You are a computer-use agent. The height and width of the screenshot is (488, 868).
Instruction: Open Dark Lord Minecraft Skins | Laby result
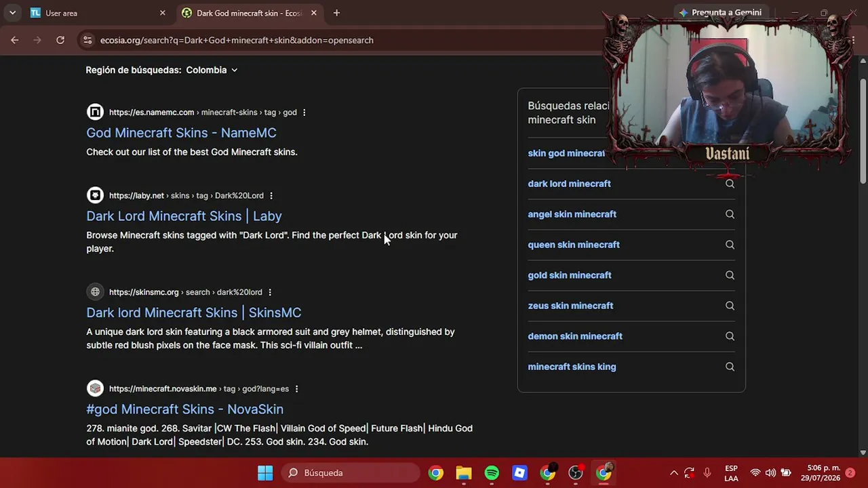(x=184, y=216)
